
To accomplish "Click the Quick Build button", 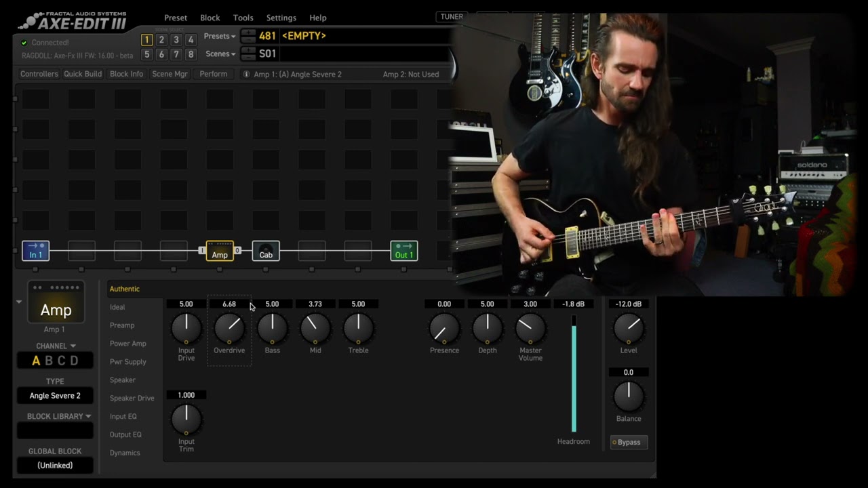I will [83, 74].
